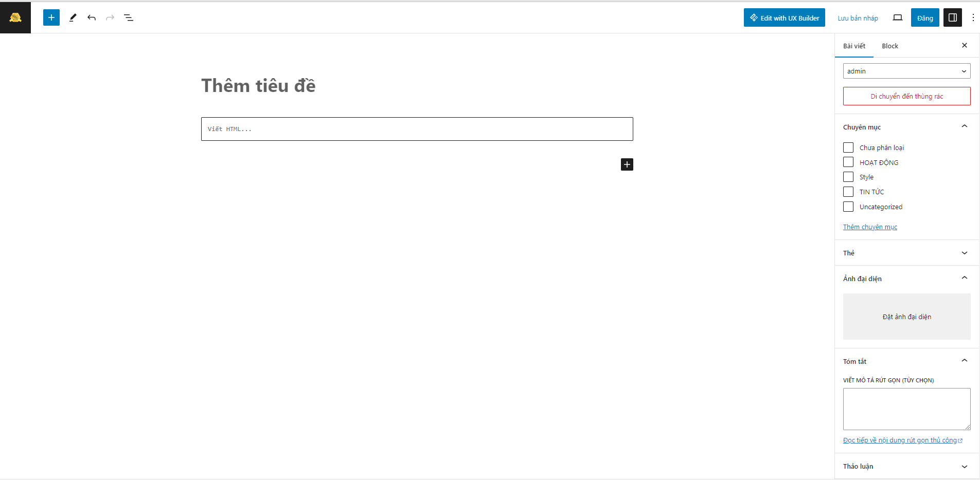Open the laptop preview icon
Screen dimensions: 980x480
[x=898, y=17]
